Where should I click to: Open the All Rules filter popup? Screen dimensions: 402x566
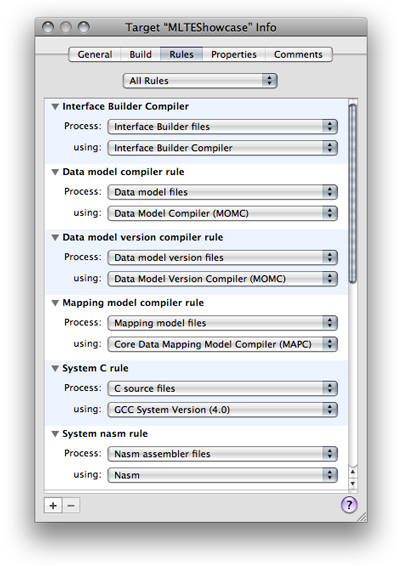200,81
